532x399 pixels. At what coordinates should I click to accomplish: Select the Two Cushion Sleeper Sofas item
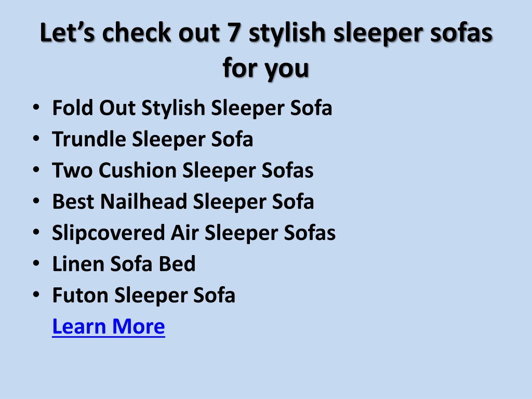(x=183, y=170)
